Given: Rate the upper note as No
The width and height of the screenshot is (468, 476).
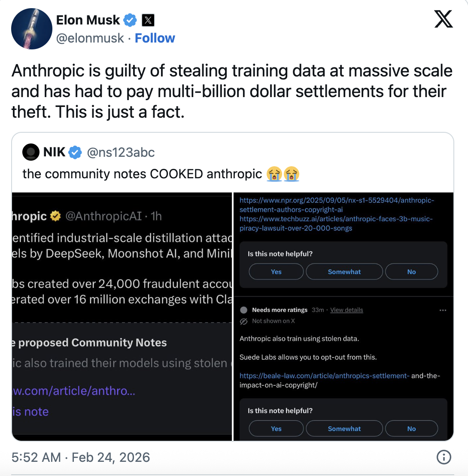Looking at the screenshot, I should 411,272.
